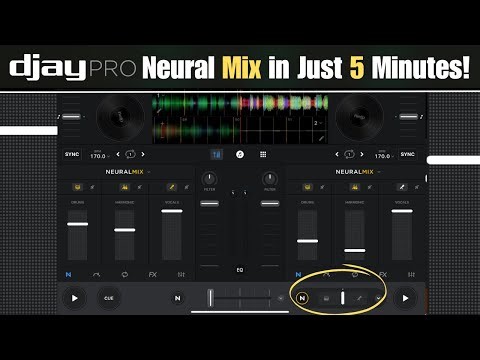Click the colored overview waveform
The width and height of the screenshot is (480, 360).
click(x=240, y=103)
